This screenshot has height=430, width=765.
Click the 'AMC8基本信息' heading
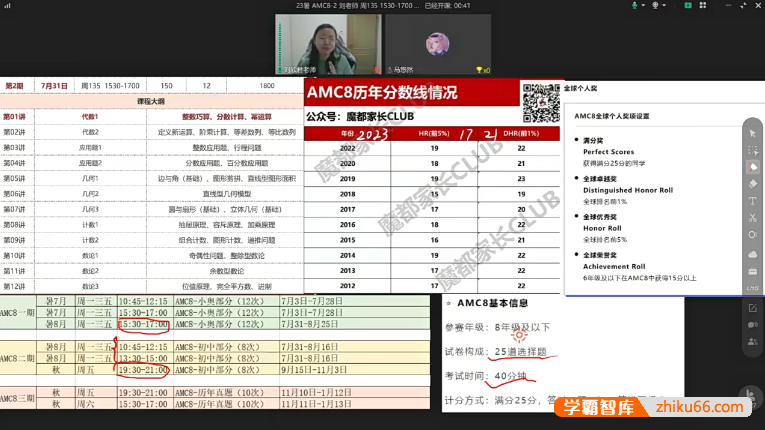coord(492,303)
